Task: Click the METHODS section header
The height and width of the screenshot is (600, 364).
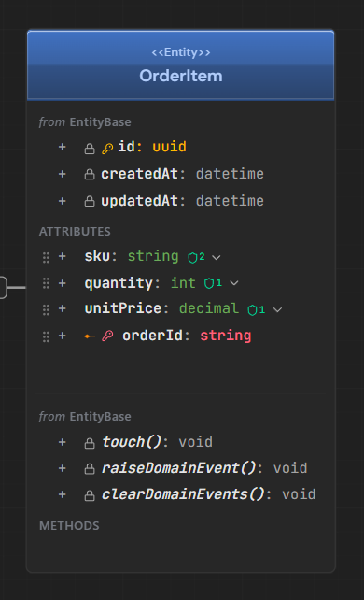Action: 69,526
